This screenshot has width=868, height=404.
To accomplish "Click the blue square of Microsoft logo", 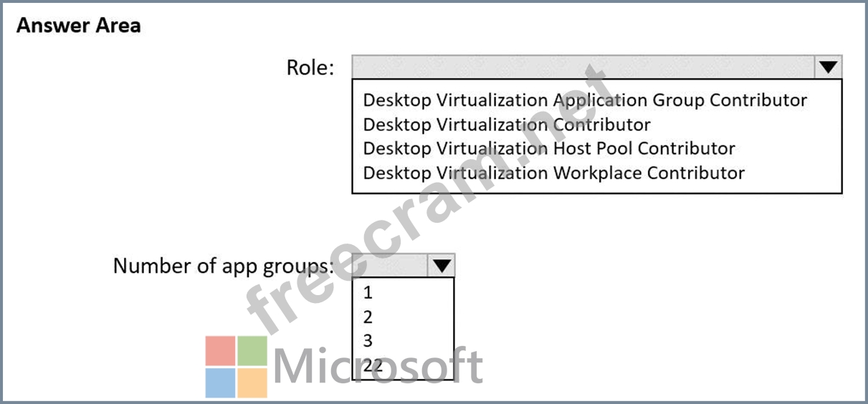I will (220, 383).
